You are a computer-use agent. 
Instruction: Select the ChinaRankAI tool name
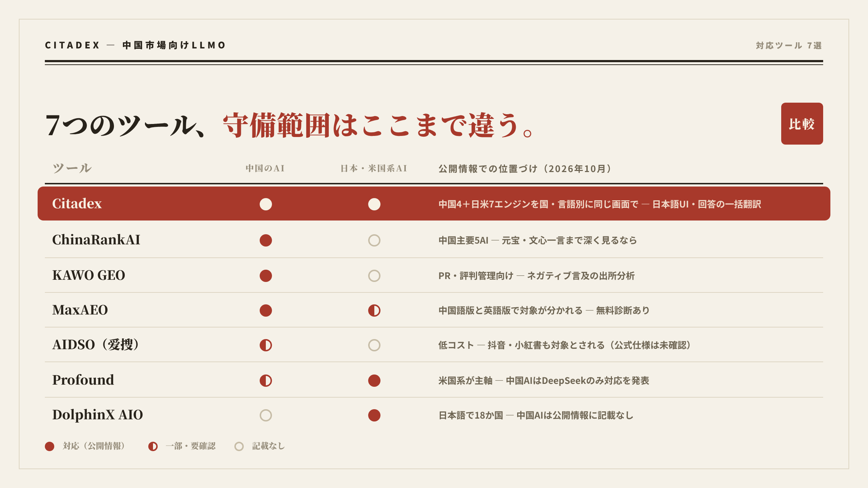[96, 240]
